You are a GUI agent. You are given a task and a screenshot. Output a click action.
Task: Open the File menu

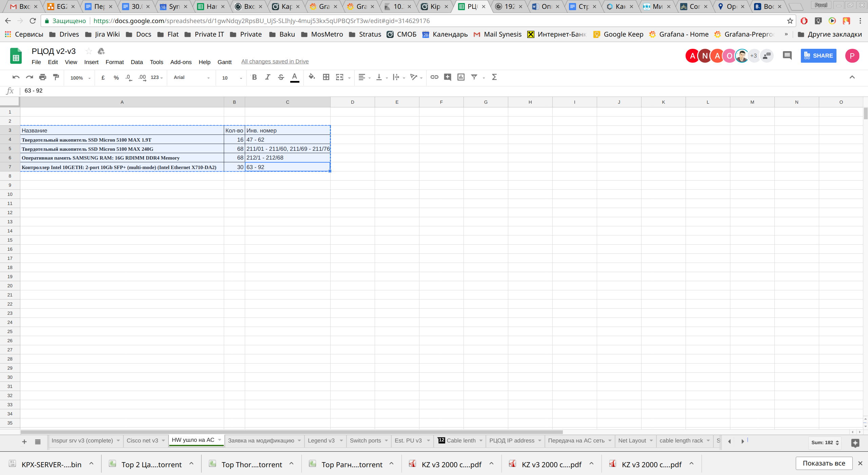tap(36, 62)
